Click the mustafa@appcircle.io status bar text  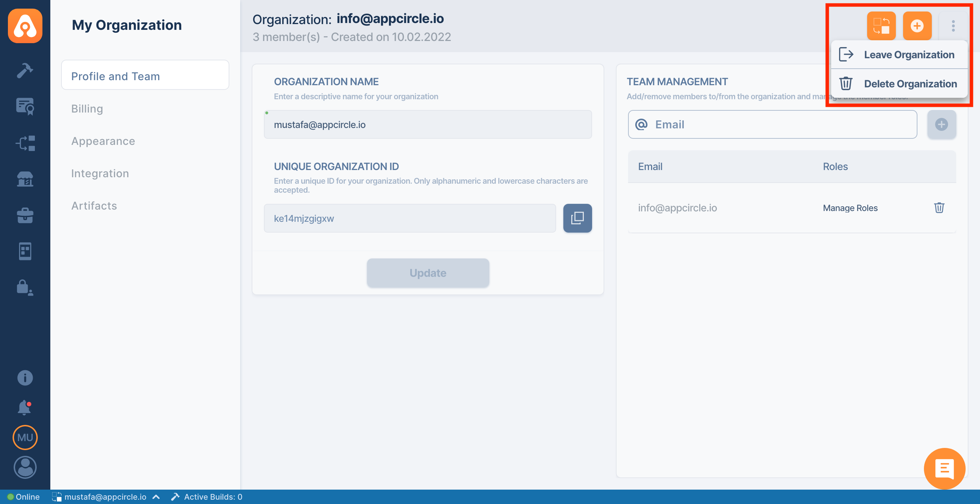[105, 497]
